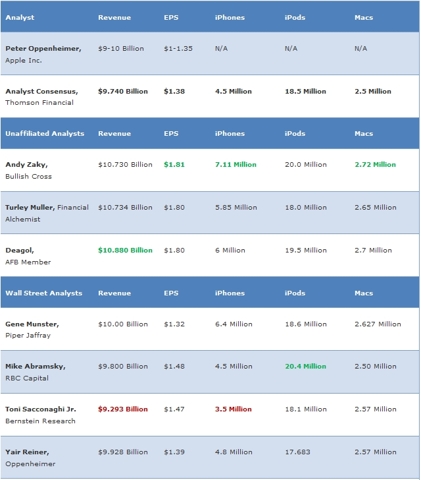Click the top Revenue column header
Image resolution: width=421 pixels, height=480 pixels.
coord(114,18)
